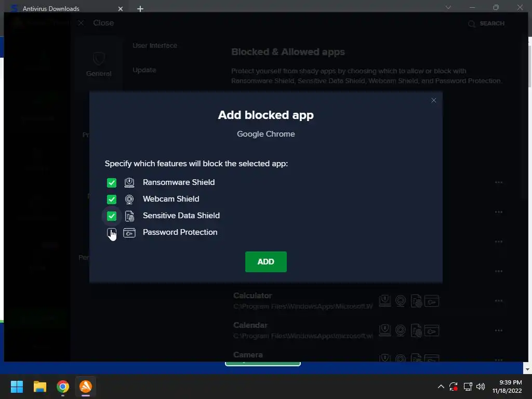This screenshot has height=399, width=532.
Task: Click the sync update tray icon
Action: (x=454, y=387)
